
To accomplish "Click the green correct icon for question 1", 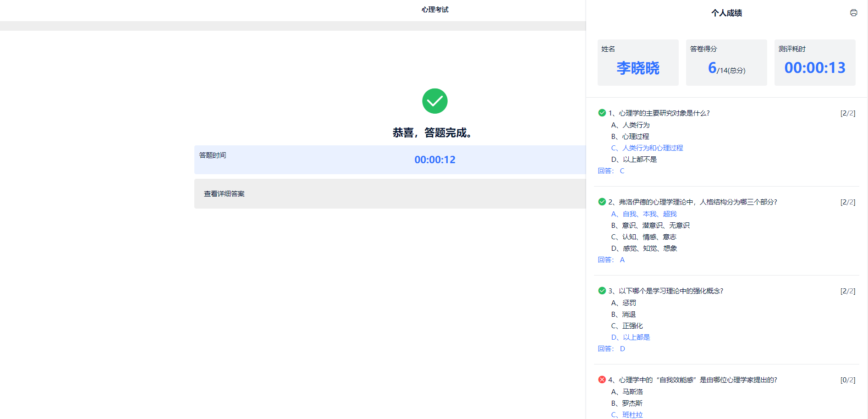I will click(x=602, y=113).
